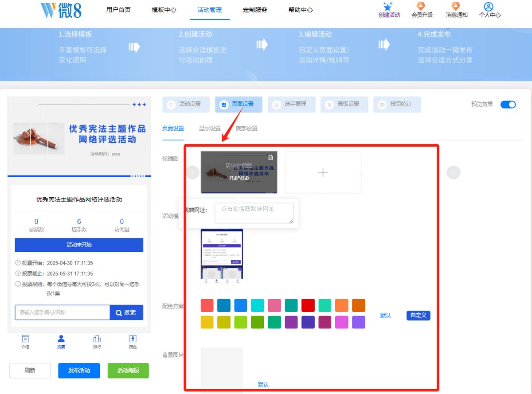This screenshot has width=532, height=394.
Task: Select the 显示设置 sub-tab
Action: click(x=210, y=129)
